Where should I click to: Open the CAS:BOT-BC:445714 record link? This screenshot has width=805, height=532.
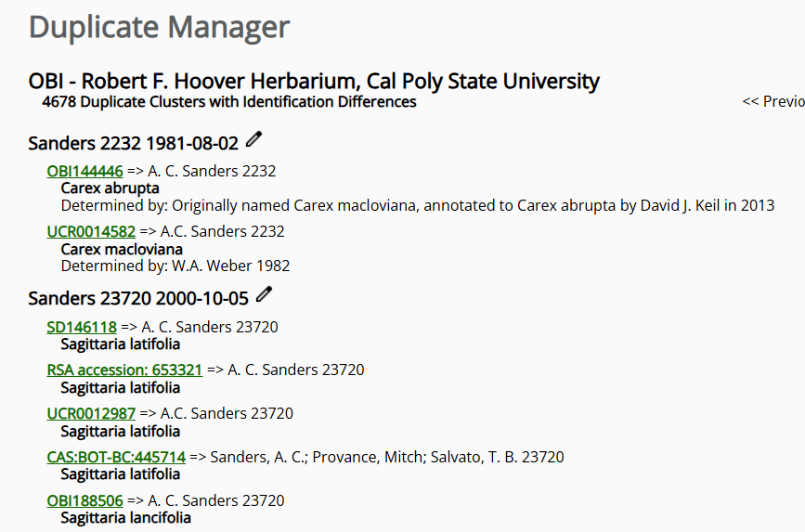click(x=116, y=457)
